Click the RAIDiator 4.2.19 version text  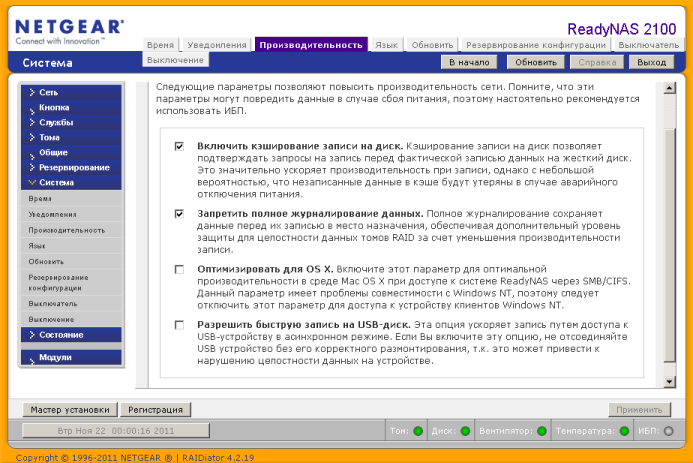point(218,458)
